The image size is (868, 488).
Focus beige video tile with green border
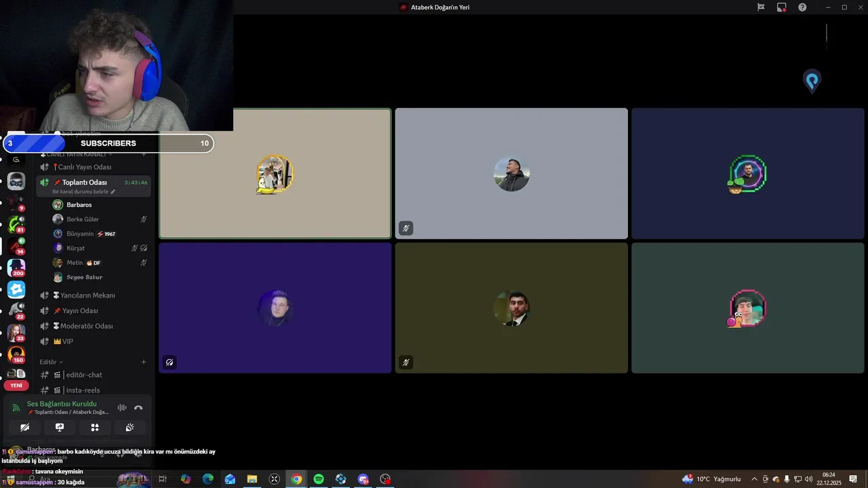tap(275, 174)
